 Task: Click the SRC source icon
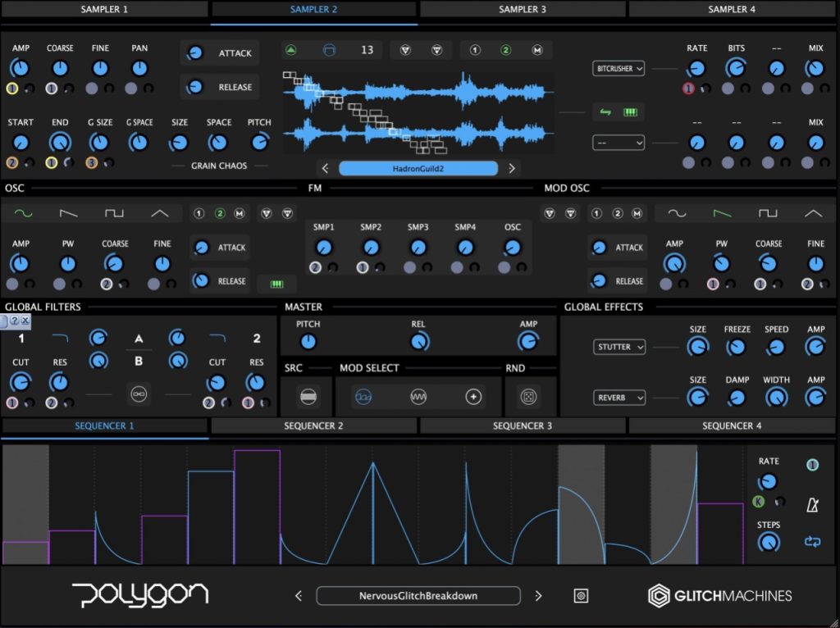click(x=308, y=397)
